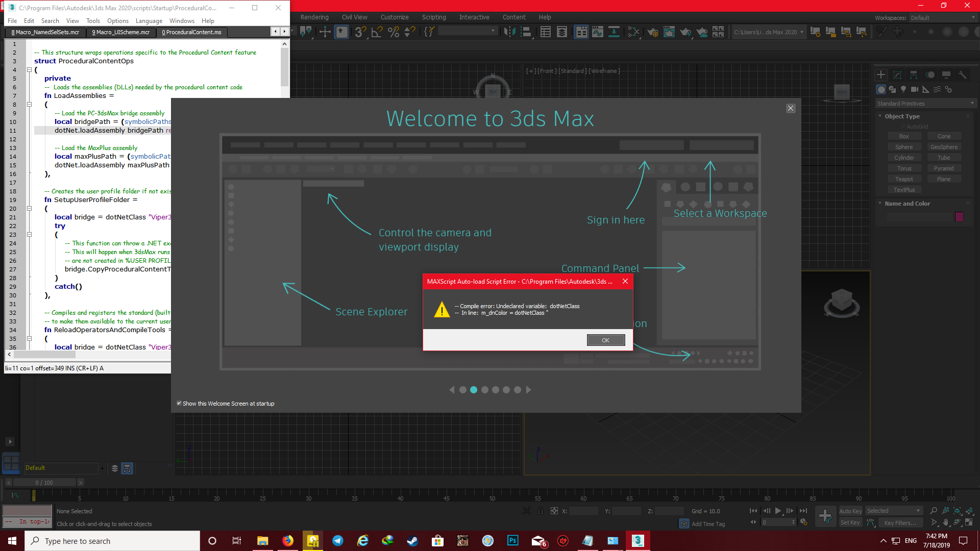Screen dimensions: 980x551
Task: Open the object color swatch
Action: [959, 217]
